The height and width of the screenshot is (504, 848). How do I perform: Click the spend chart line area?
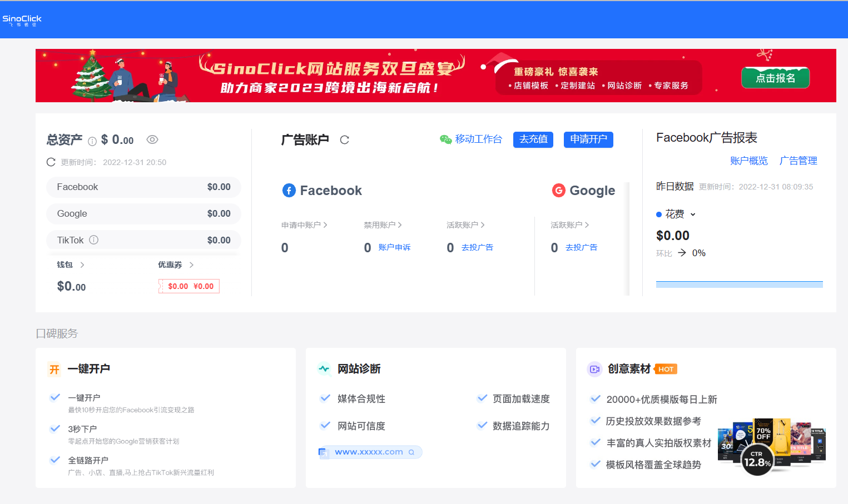pyautogui.click(x=739, y=284)
